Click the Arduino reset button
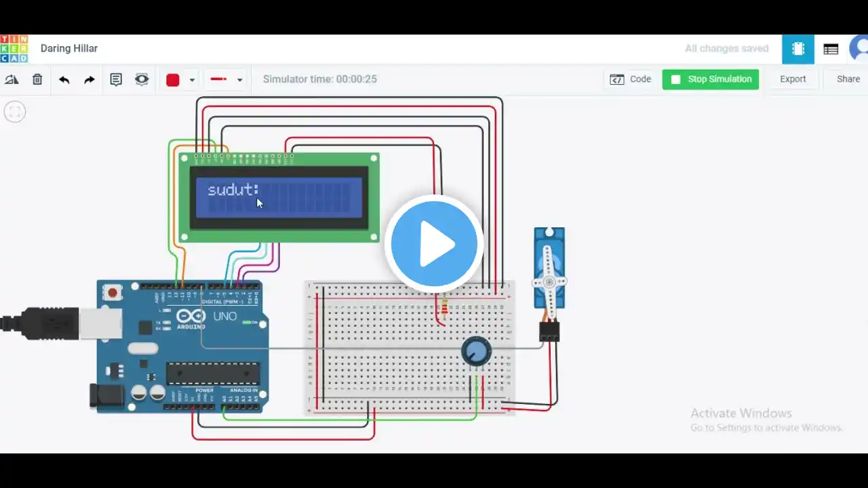The width and height of the screenshot is (868, 488). point(112,293)
